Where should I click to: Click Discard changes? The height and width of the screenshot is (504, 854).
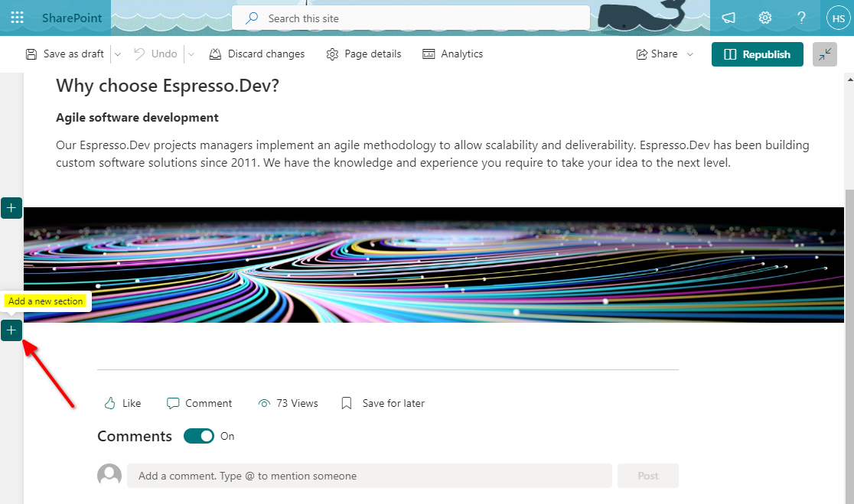pyautogui.click(x=257, y=54)
